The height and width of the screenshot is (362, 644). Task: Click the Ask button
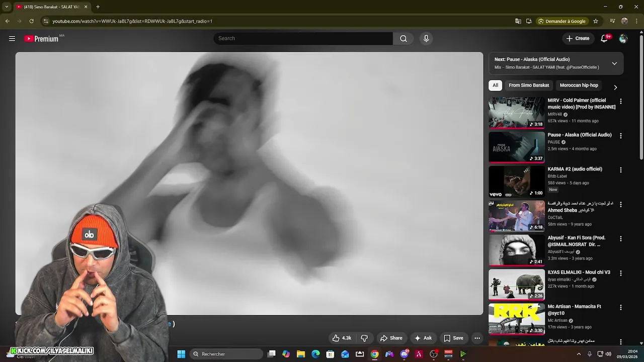423,338
